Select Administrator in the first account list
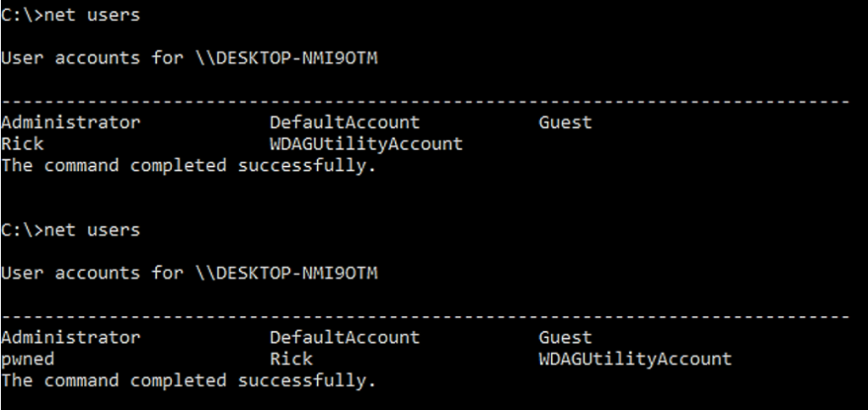This screenshot has width=868, height=410. 70,122
